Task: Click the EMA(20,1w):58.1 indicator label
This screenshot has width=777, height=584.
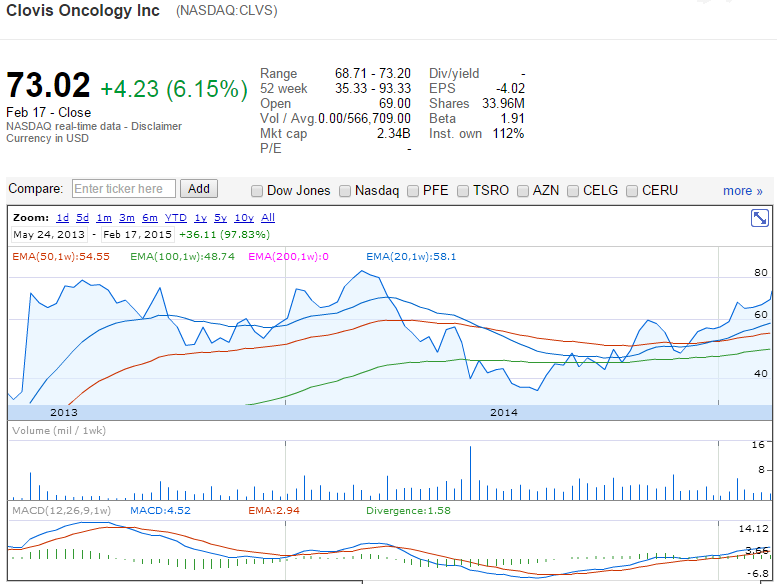Action: tap(411, 257)
